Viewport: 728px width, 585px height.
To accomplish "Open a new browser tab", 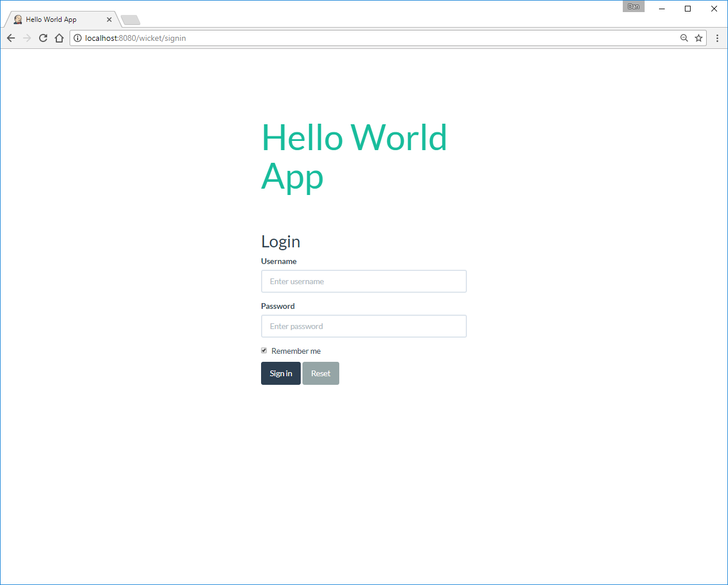I will 131,20.
